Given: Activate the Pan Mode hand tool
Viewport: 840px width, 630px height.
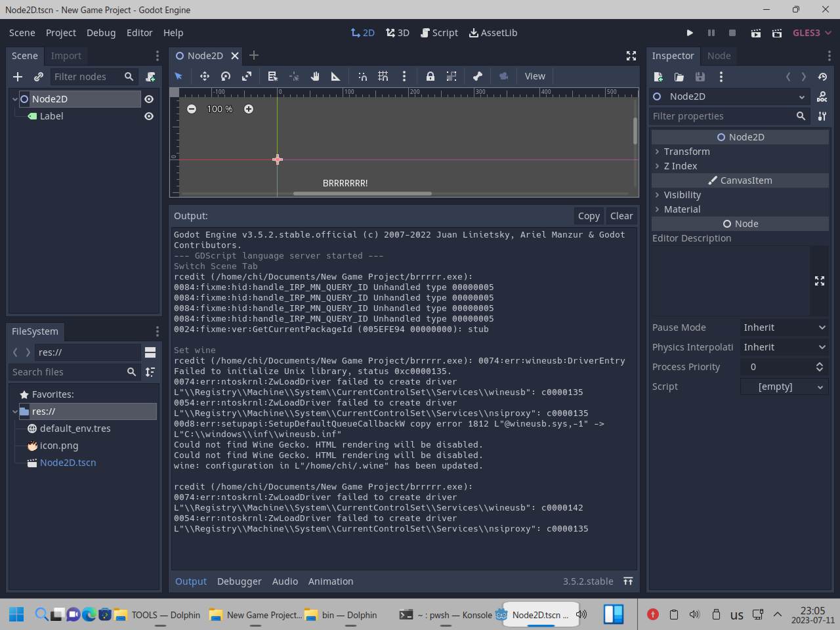Looking at the screenshot, I should [315, 76].
